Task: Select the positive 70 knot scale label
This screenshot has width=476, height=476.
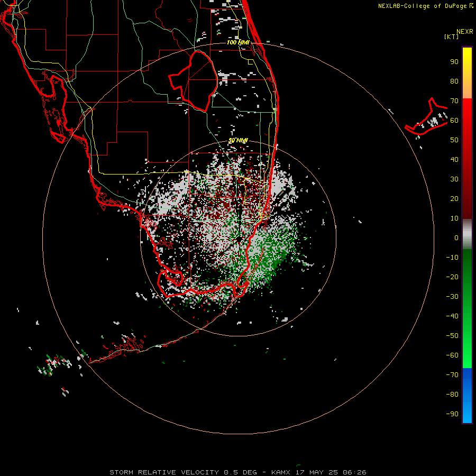Action: pyautogui.click(x=454, y=101)
